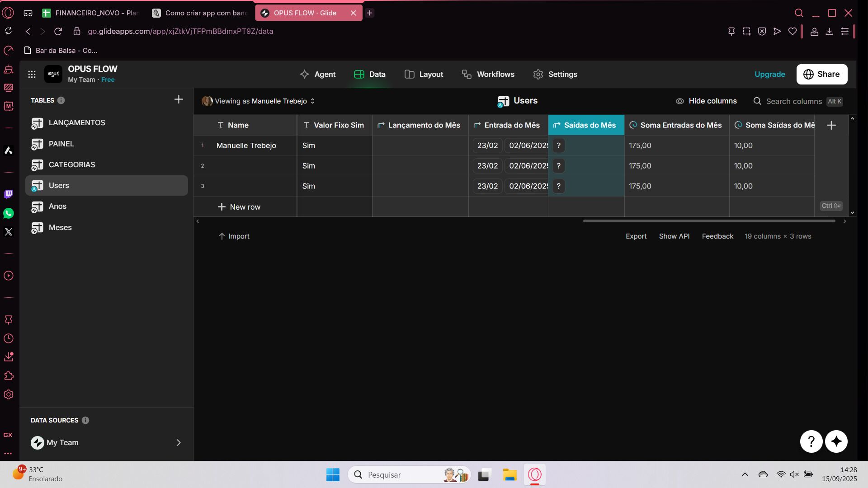Open the Workflows tab
The image size is (868, 488).
click(x=488, y=74)
